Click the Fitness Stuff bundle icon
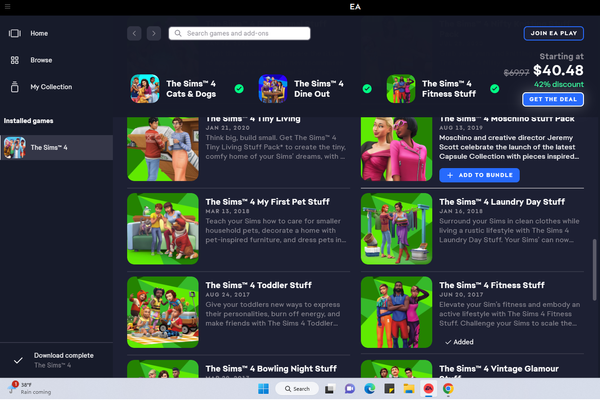 click(x=401, y=89)
